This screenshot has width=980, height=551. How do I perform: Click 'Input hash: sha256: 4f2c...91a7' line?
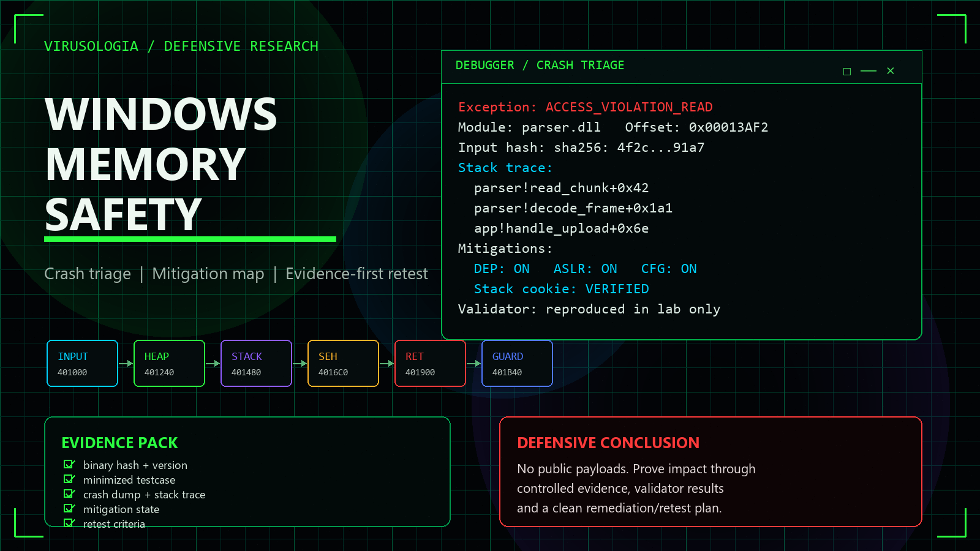tap(581, 148)
